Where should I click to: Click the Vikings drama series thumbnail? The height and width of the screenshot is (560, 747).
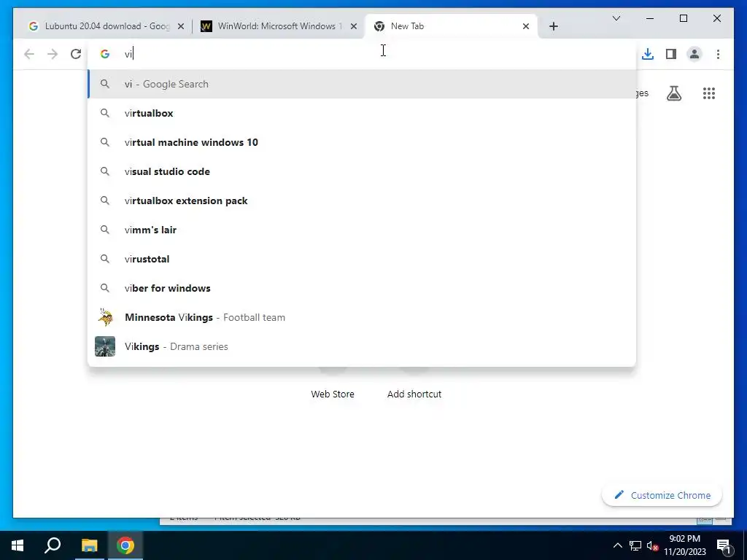click(105, 346)
